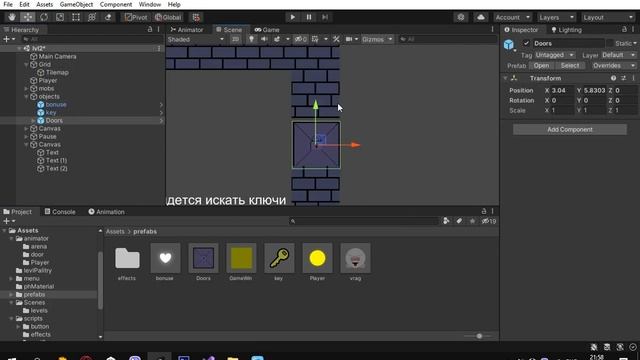This screenshot has height=360, width=640.
Task: Open the Cloud services icon
Action: [x=481, y=17]
